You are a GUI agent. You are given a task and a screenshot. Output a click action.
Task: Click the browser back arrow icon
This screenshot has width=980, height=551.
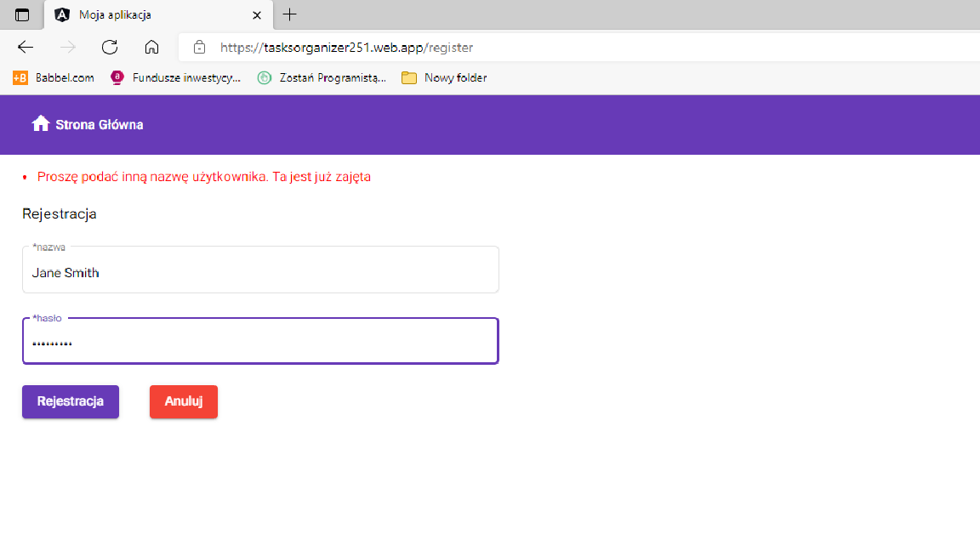[x=25, y=47]
